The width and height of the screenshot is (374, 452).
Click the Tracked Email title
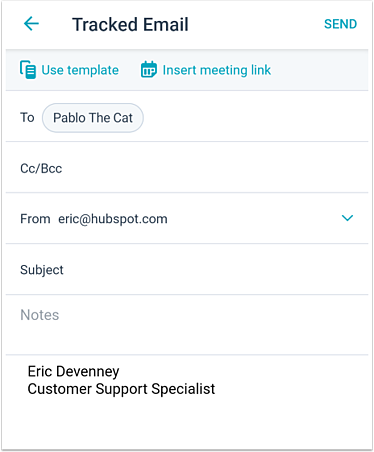pyautogui.click(x=130, y=25)
